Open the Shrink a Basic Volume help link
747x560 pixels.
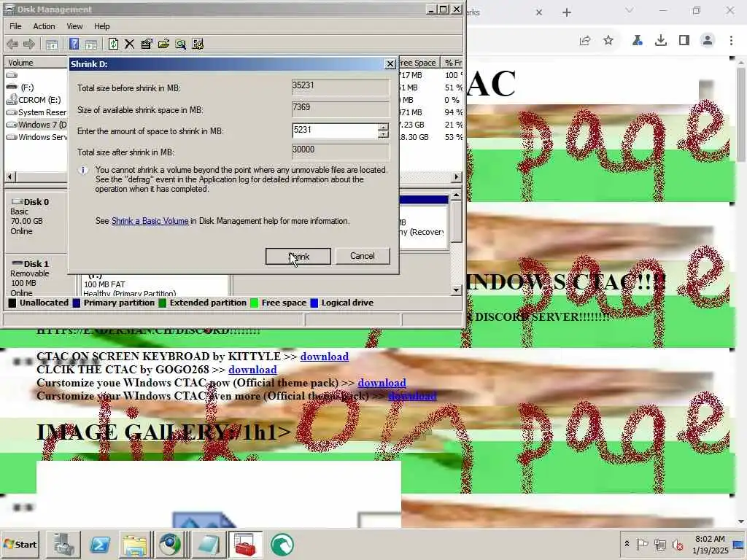(150, 221)
